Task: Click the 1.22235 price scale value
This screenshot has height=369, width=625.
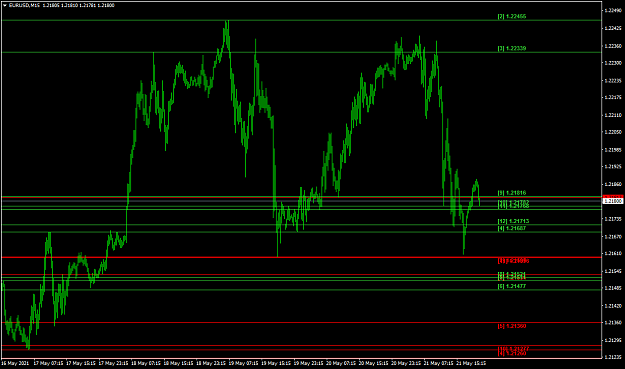Action: point(613,80)
